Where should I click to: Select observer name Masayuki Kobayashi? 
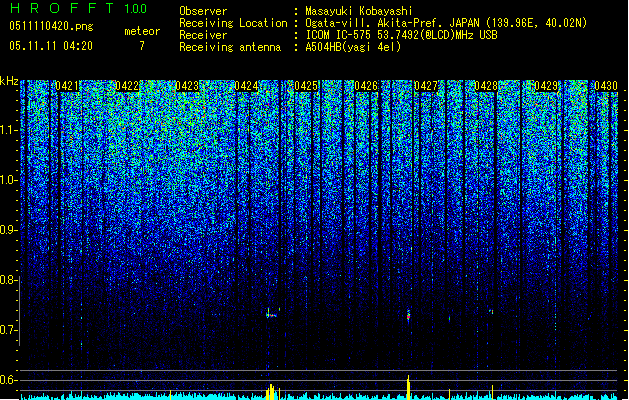pos(359,11)
